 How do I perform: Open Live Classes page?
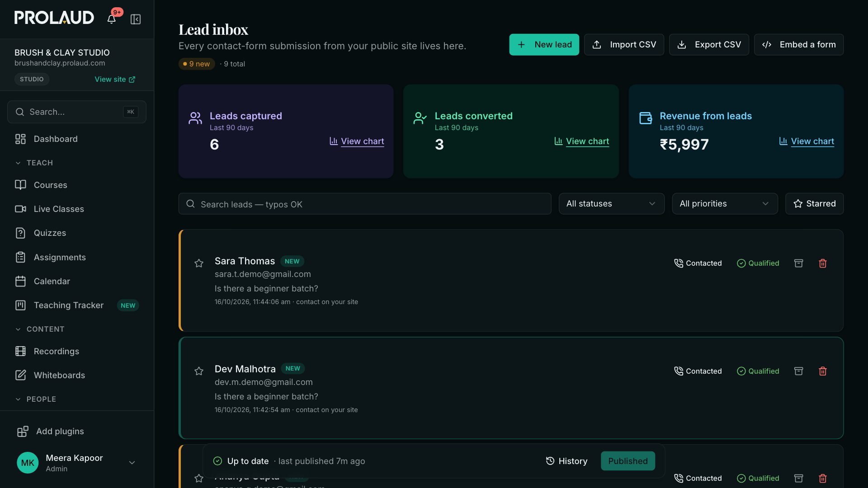(x=77, y=209)
